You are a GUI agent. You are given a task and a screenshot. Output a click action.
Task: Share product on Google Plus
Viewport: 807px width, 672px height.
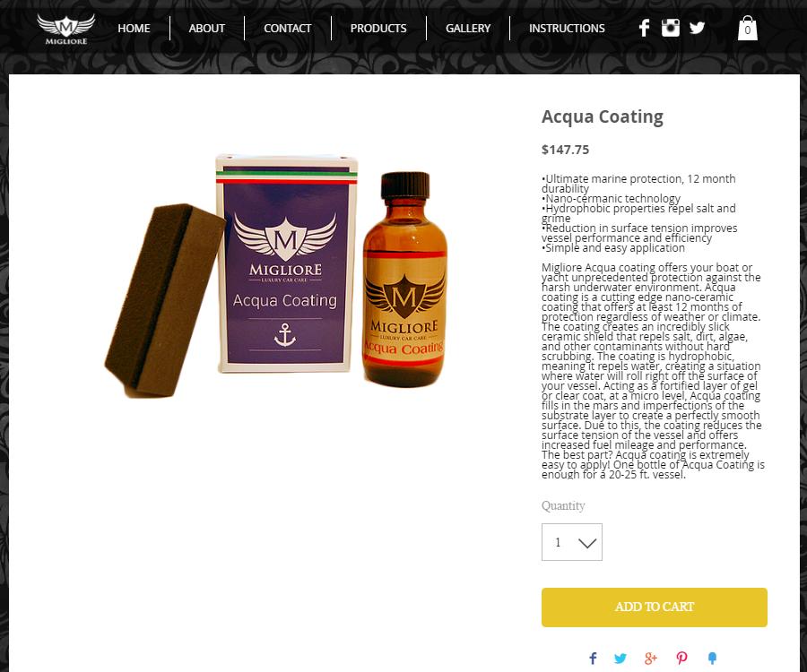pyautogui.click(x=651, y=659)
